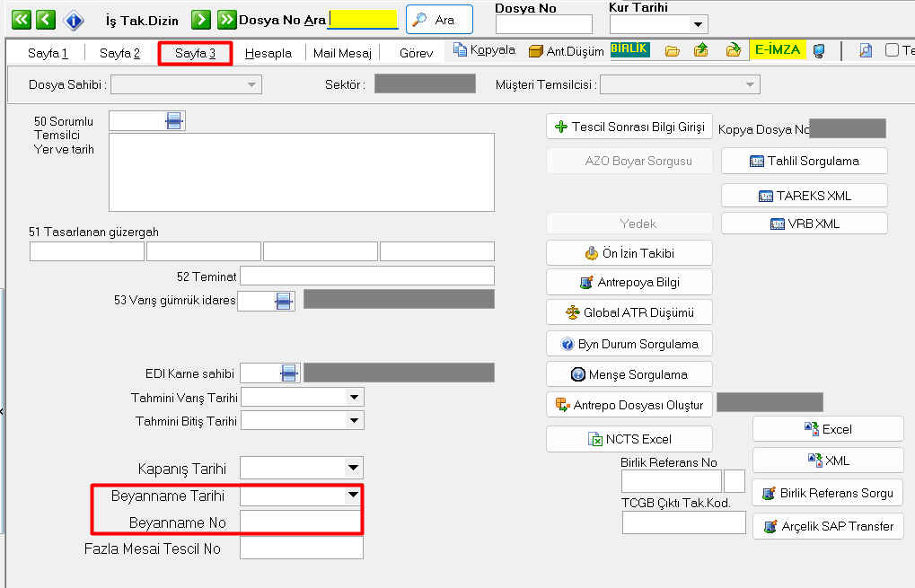Toggle the checkbox at toolbar's right end
Viewport: 915px width, 588px height.
click(892, 50)
